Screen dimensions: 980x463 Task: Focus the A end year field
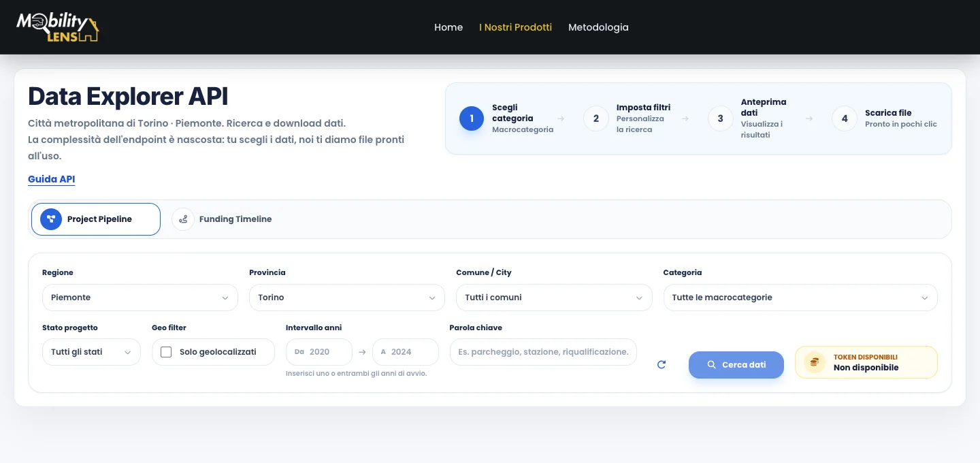(406, 352)
